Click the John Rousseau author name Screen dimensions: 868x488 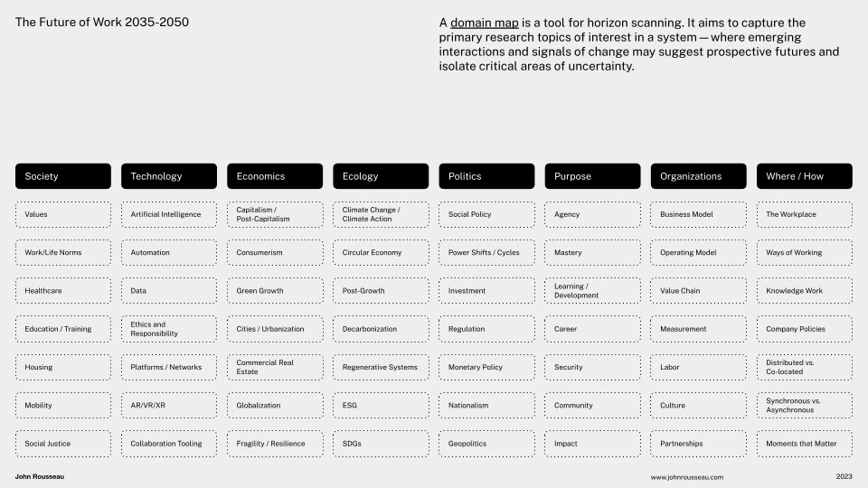pyautogui.click(x=40, y=476)
